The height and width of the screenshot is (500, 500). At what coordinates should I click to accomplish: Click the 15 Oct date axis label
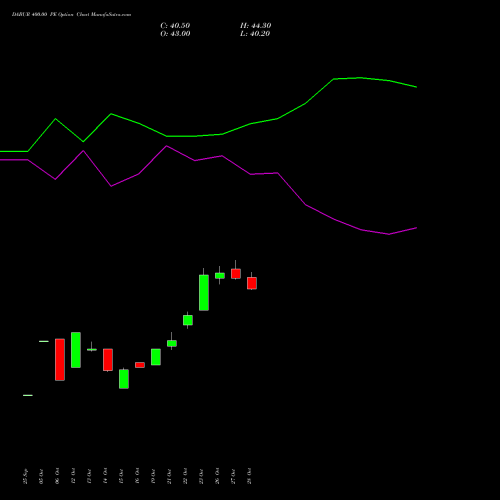pos(121,476)
